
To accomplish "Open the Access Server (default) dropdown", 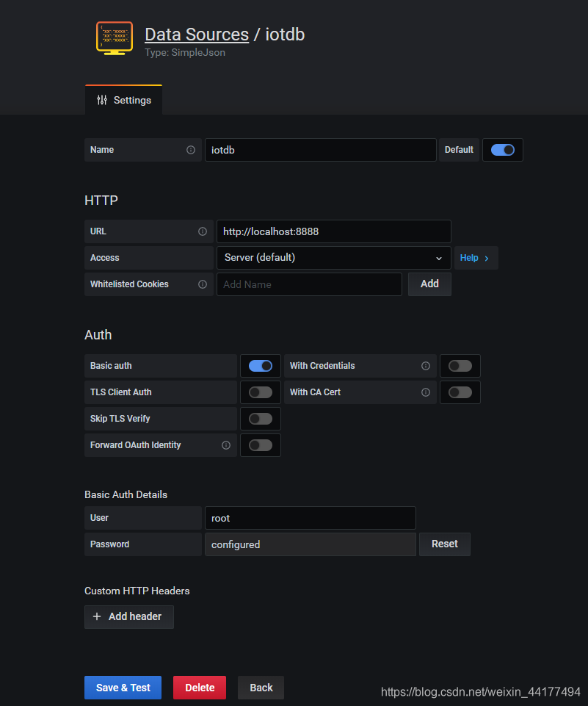I will [x=334, y=258].
